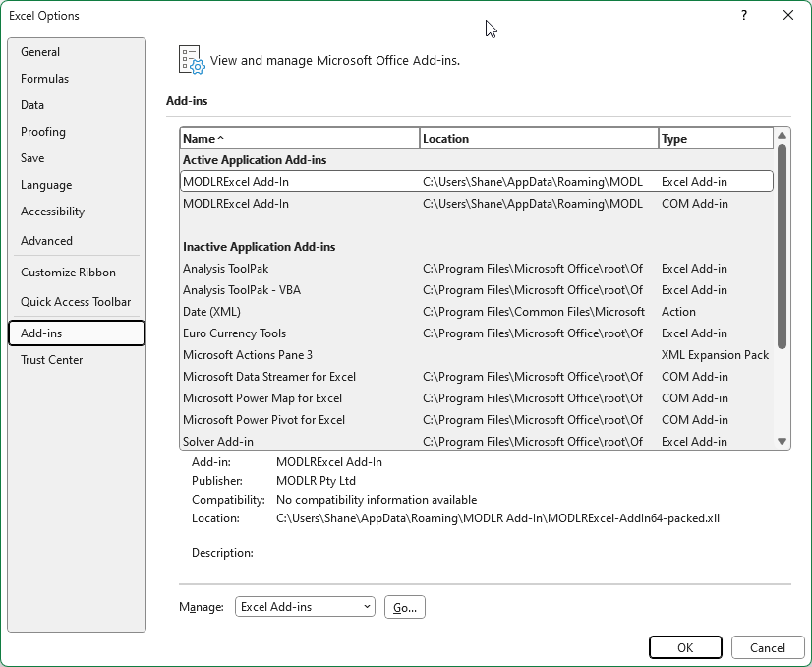Open the Formulas settings page
This screenshot has height=667, width=812.
point(44,79)
